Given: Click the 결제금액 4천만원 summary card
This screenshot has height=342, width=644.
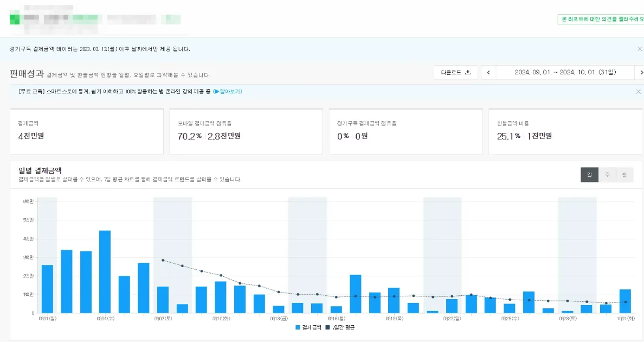Looking at the screenshot, I should click(x=86, y=131).
